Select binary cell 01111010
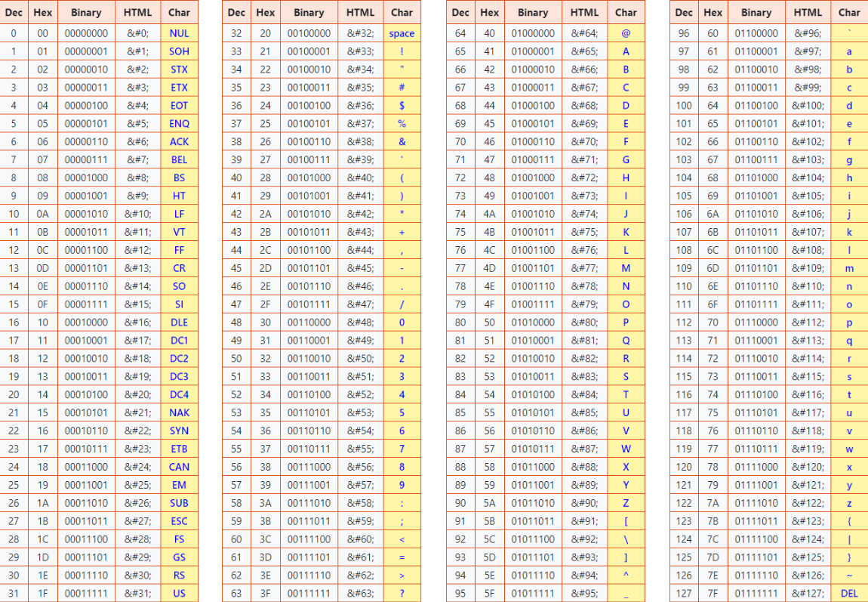This screenshot has height=602, width=868. pos(756,503)
